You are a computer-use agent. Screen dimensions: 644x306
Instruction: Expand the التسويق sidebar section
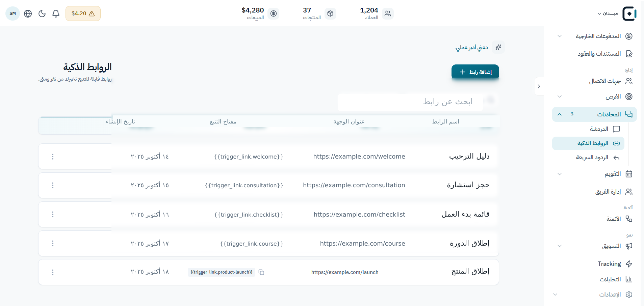pyautogui.click(x=560, y=246)
